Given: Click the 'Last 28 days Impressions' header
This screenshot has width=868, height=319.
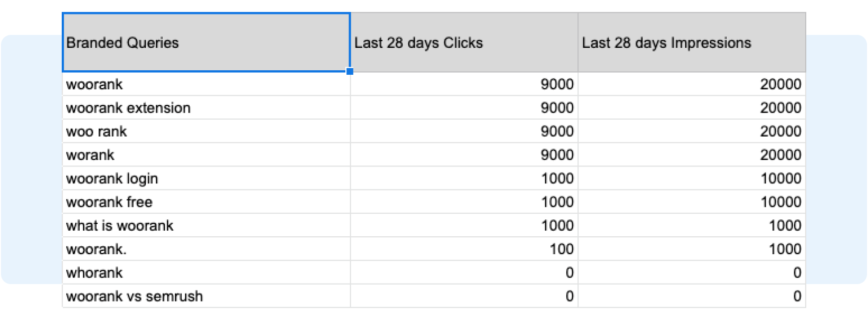Looking at the screenshot, I should (691, 43).
